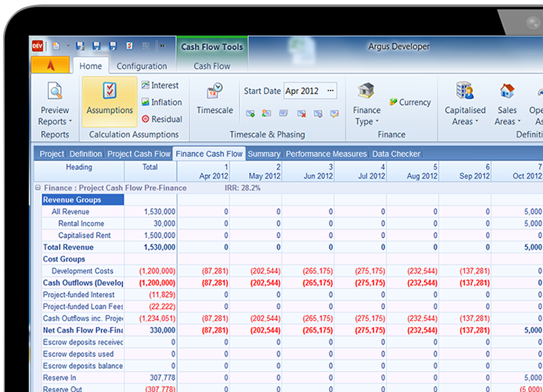This screenshot has width=543, height=392.
Task: Open Residual calculation assumptions
Action: 162,119
